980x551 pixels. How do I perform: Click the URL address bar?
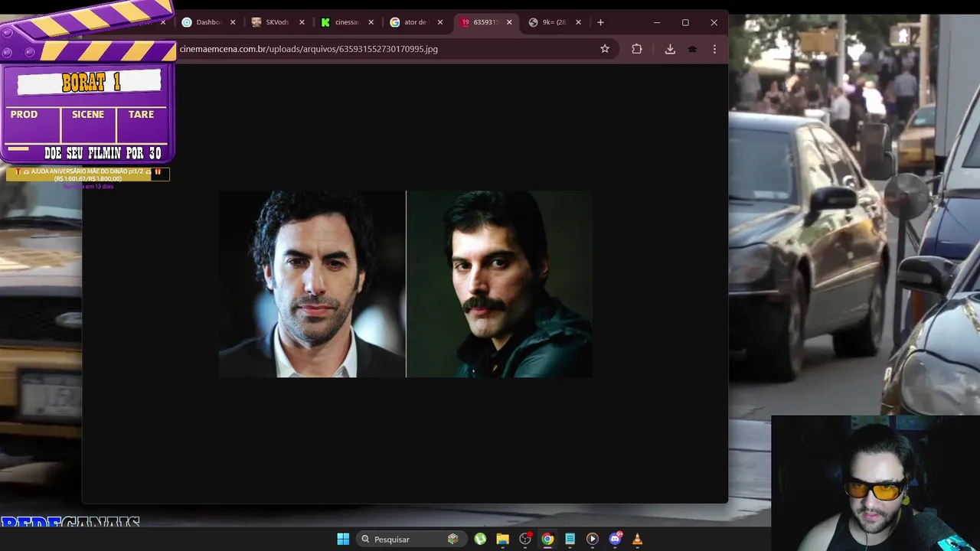click(x=383, y=49)
